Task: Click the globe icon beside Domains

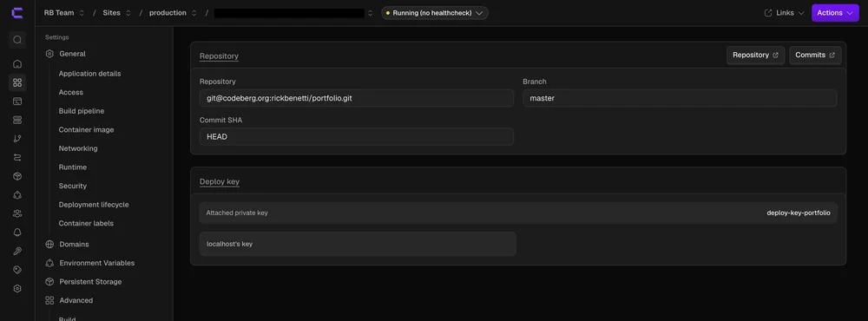Action: pyautogui.click(x=49, y=244)
